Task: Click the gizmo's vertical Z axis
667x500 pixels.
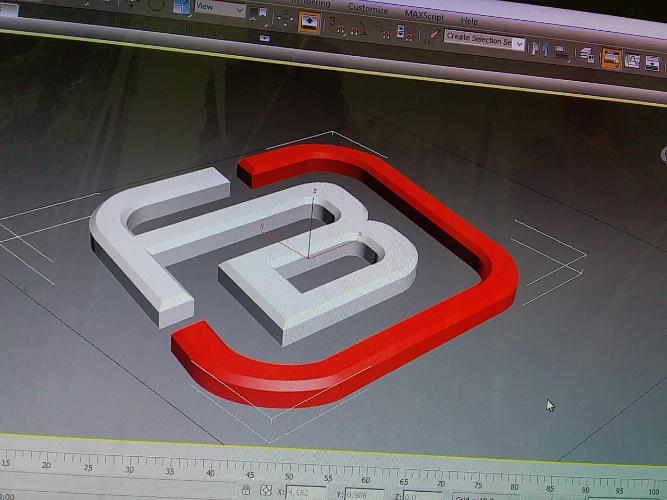Action: pyautogui.click(x=312, y=221)
